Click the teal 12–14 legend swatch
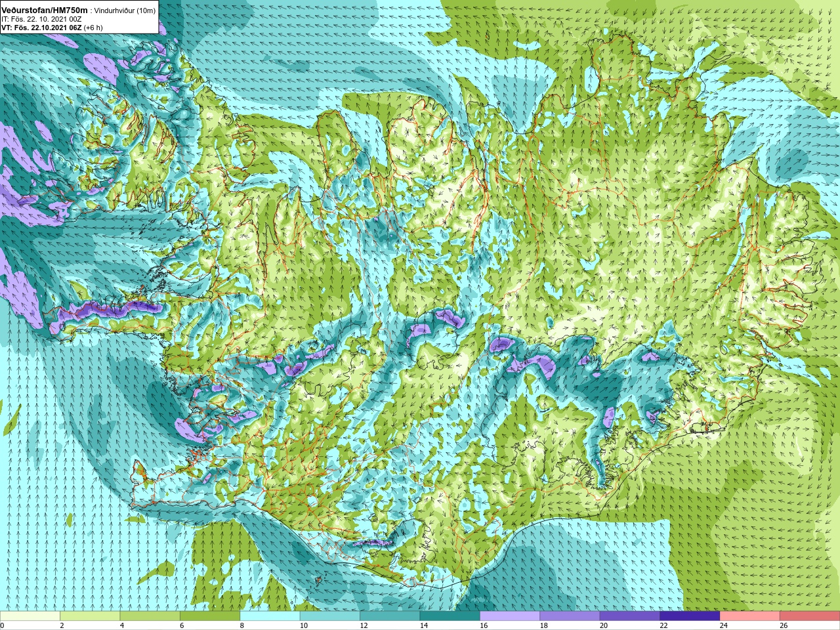The height and width of the screenshot is (630, 840). (x=390, y=616)
